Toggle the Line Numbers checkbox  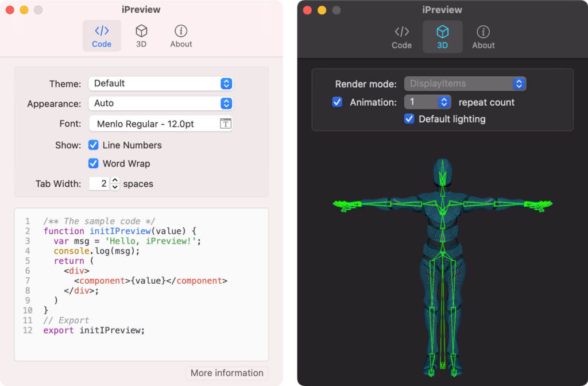click(93, 145)
